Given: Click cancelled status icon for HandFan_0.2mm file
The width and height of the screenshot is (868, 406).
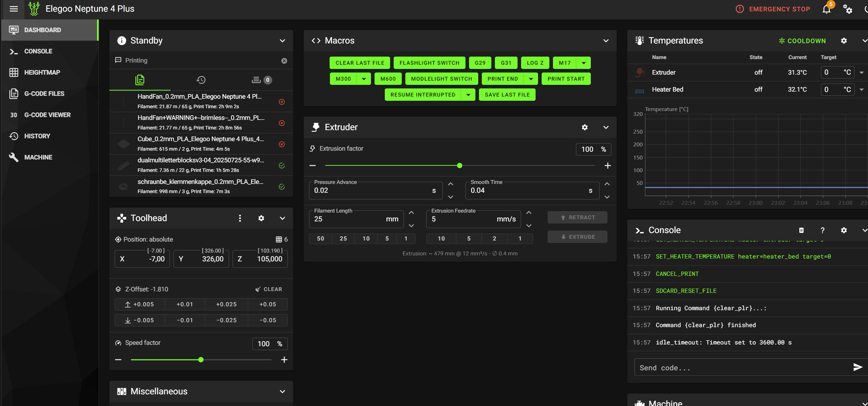Looking at the screenshot, I should tap(282, 102).
